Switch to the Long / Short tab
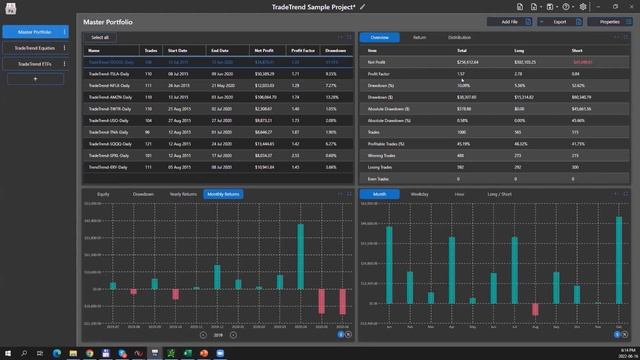Image resolution: width=640 pixels, height=360 pixels. (499, 194)
